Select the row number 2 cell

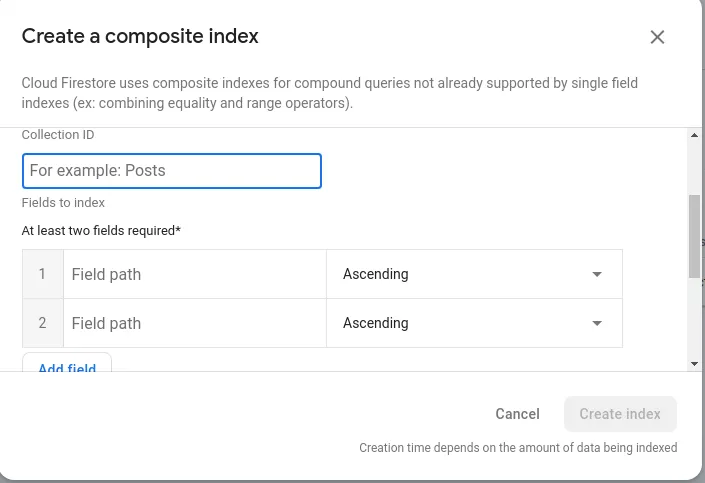pos(43,324)
